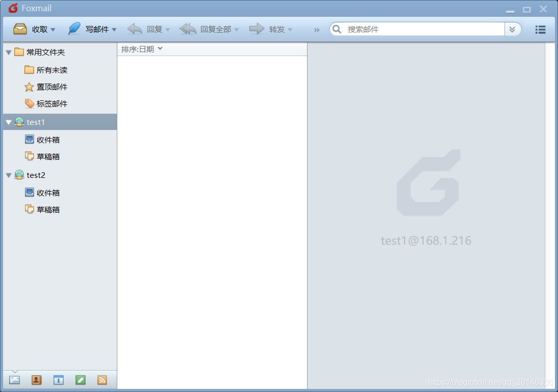The height and width of the screenshot is (392, 558).
Task: Close the Foxmail window
Action: pyautogui.click(x=543, y=9)
